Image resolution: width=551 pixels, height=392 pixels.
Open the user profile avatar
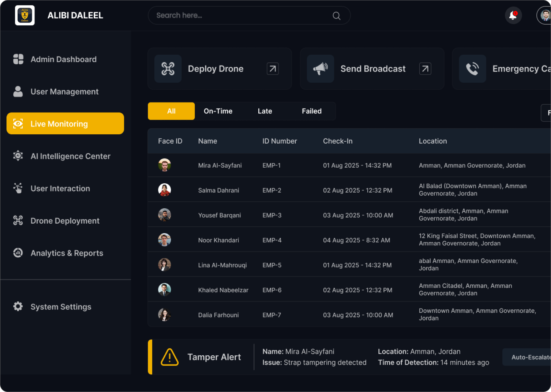544,16
